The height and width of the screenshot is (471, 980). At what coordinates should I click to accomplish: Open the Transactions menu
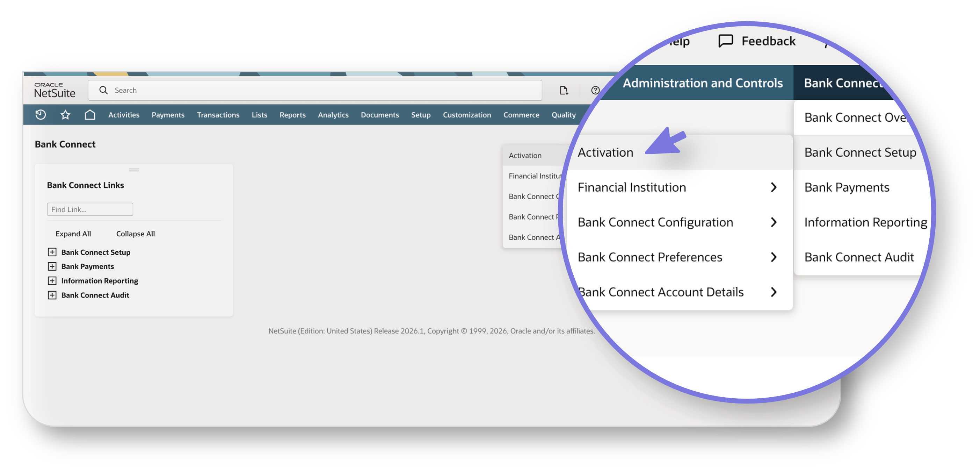218,115
